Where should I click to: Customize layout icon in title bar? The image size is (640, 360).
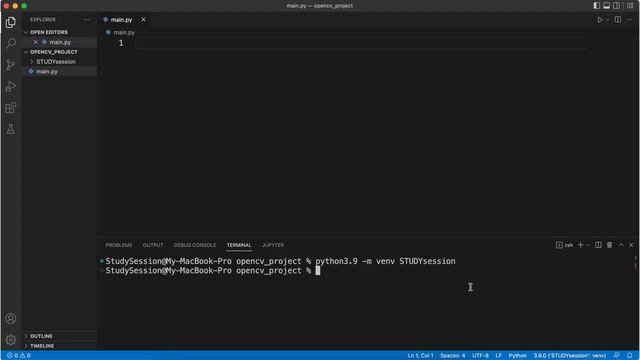coord(630,6)
